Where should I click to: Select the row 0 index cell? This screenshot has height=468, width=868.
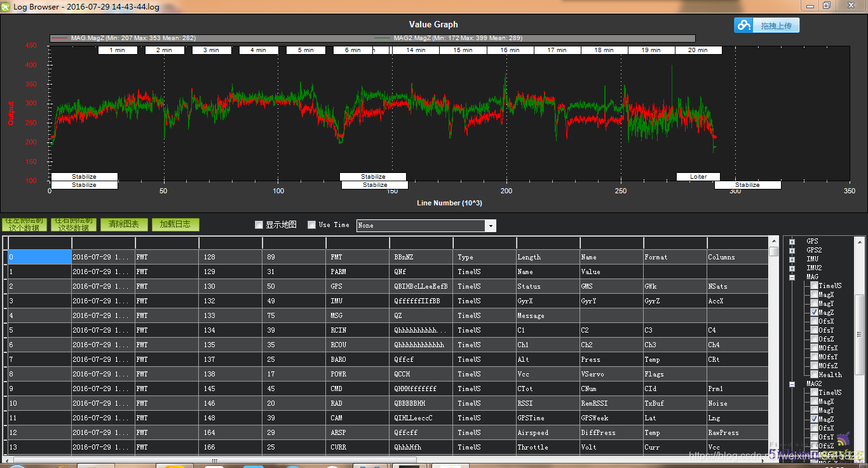click(39, 257)
